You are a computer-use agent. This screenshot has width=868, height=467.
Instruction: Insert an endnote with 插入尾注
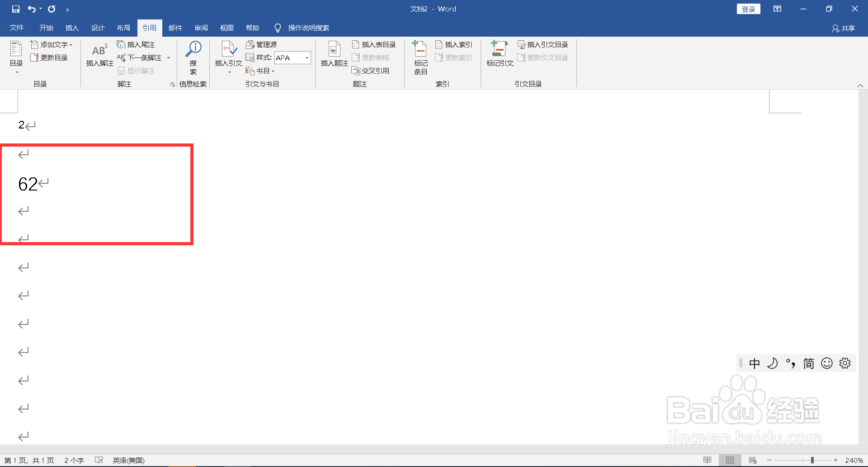point(136,44)
